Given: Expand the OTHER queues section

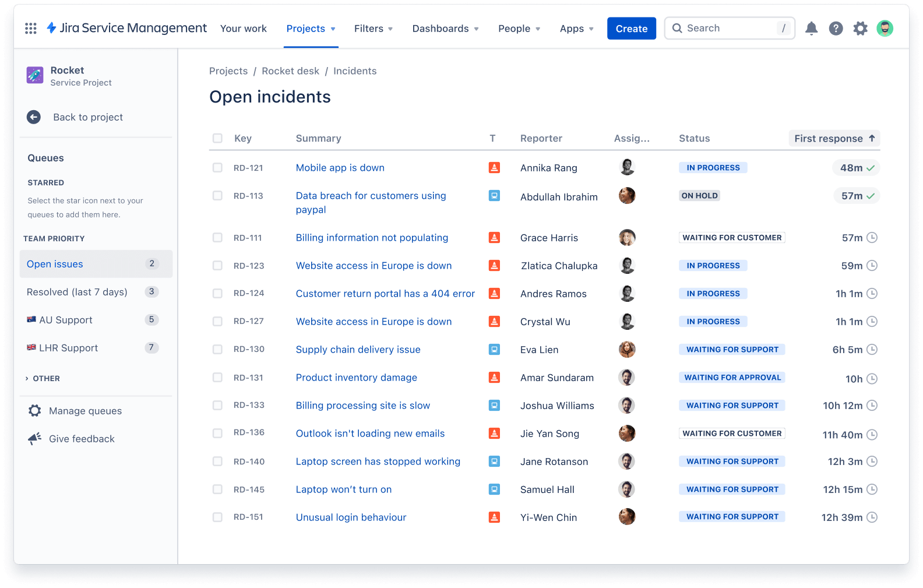Looking at the screenshot, I should (x=43, y=378).
